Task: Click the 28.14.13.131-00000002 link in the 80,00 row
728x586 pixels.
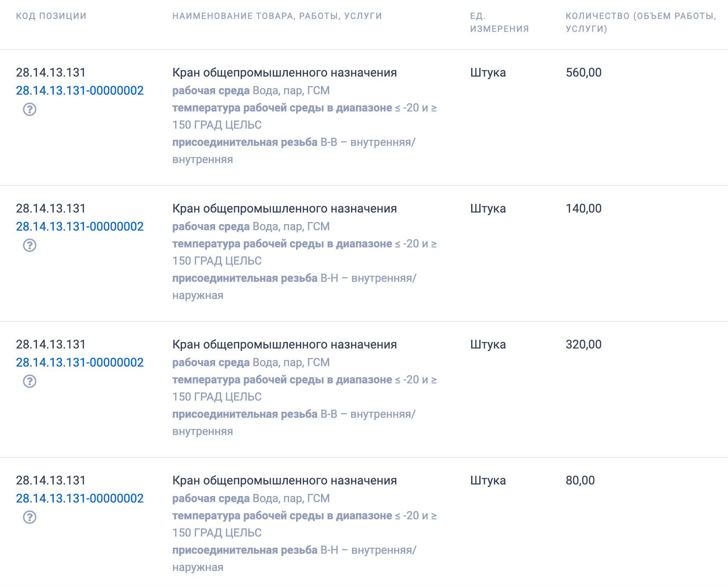Action: pyautogui.click(x=80, y=499)
